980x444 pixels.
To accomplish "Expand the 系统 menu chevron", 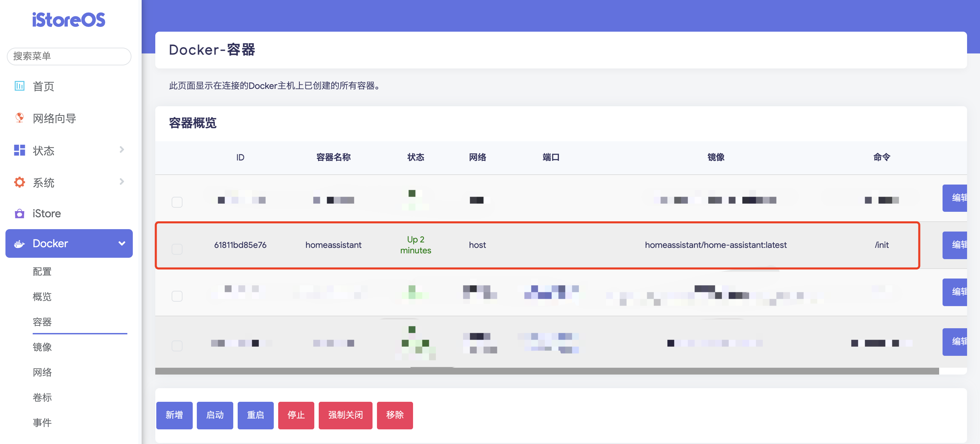I will pyautogui.click(x=122, y=181).
